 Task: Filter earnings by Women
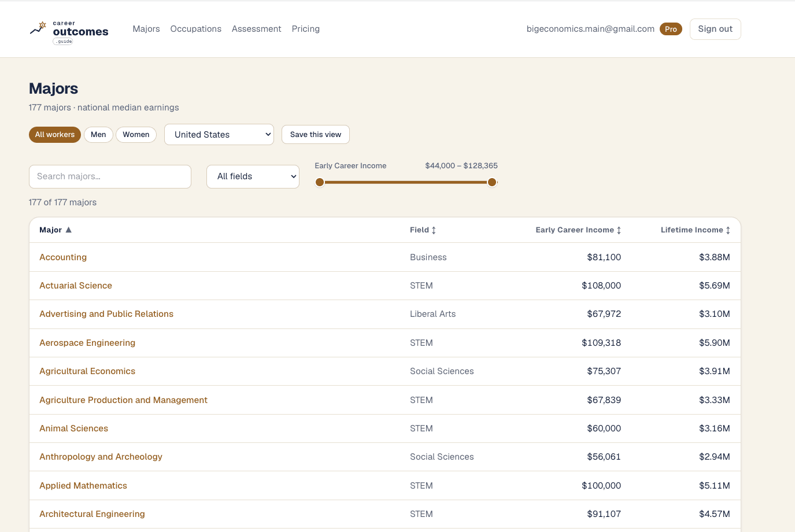[136, 135]
